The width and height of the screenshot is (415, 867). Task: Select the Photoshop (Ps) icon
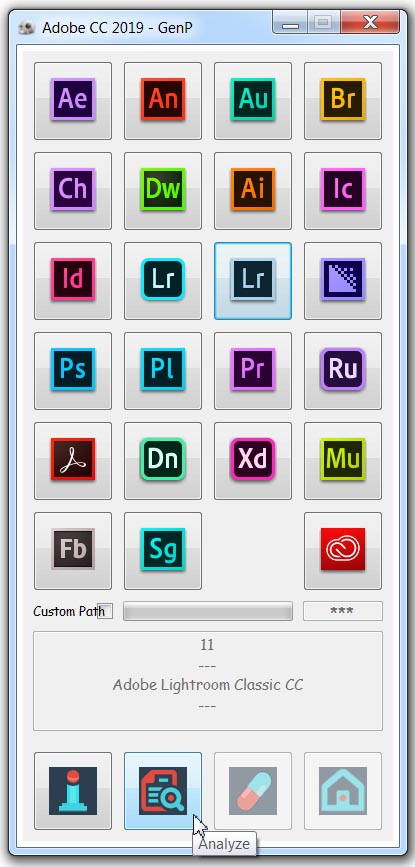(73, 371)
